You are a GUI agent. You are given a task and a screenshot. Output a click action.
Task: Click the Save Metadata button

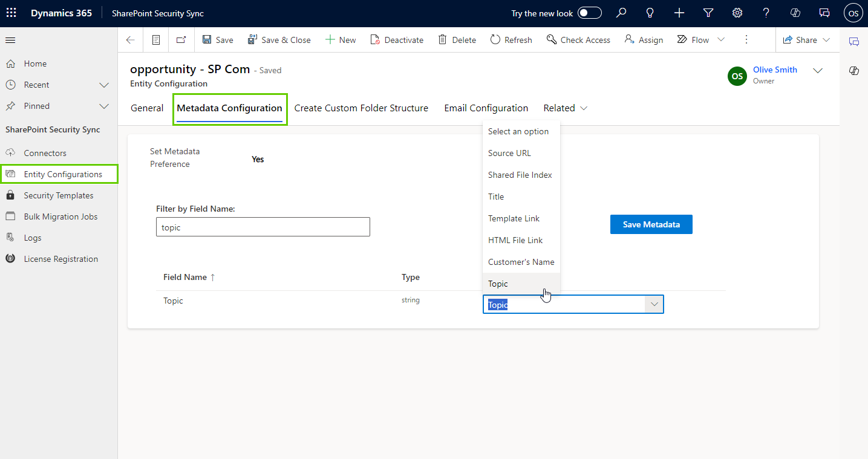pyautogui.click(x=651, y=224)
